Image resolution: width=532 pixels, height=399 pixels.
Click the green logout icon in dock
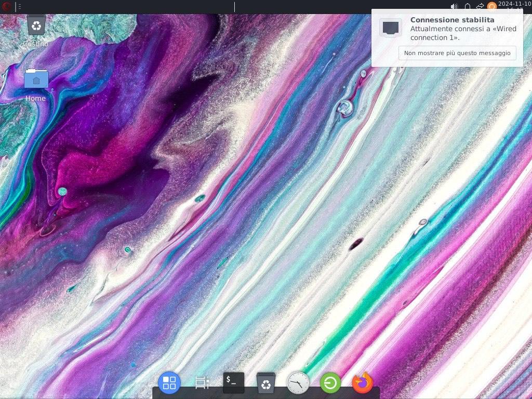[x=330, y=383]
